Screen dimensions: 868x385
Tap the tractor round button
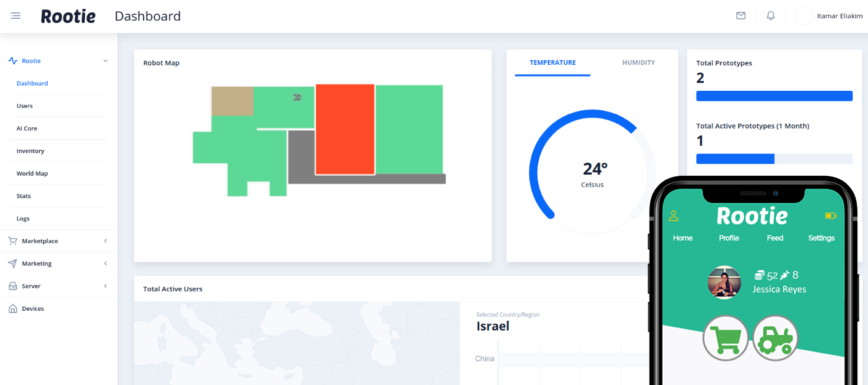point(775,338)
